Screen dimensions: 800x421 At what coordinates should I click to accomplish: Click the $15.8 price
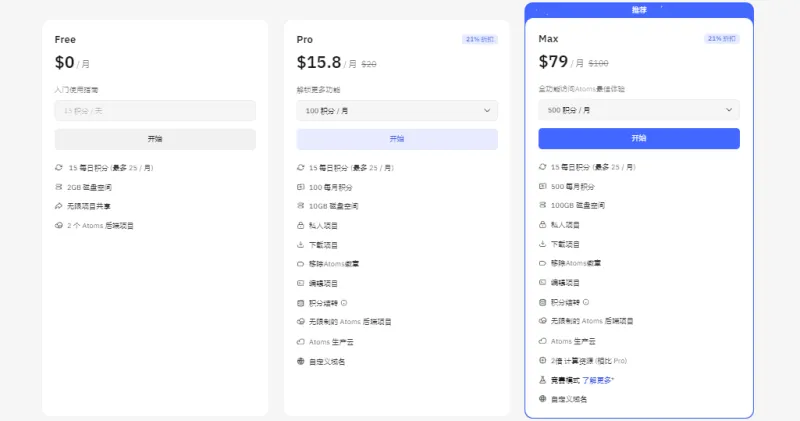[x=319, y=62]
